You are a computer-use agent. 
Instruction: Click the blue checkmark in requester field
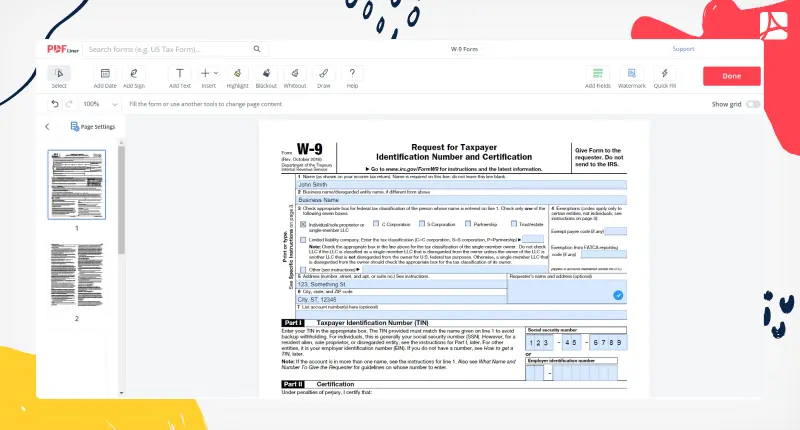[618, 295]
